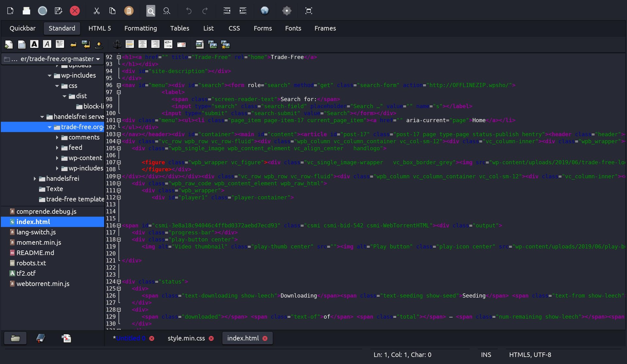
Task: Collapse the code fold at line 124
Action: [119, 281]
